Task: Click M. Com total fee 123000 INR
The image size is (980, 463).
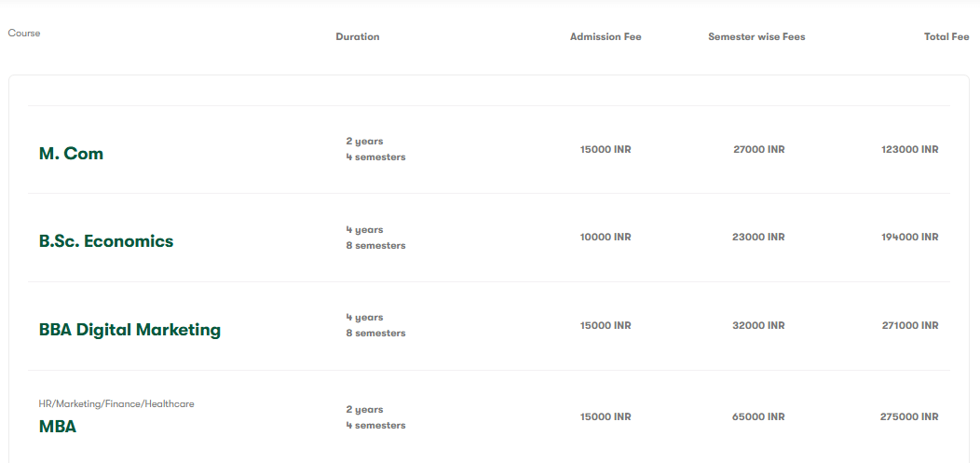Action: point(909,149)
